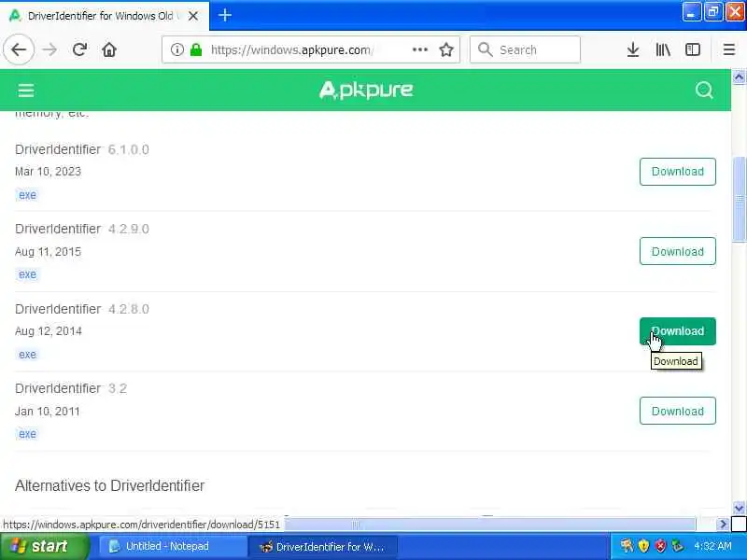Click vertical scrollbar up arrow
The height and width of the screenshot is (560, 747).
tap(739, 77)
